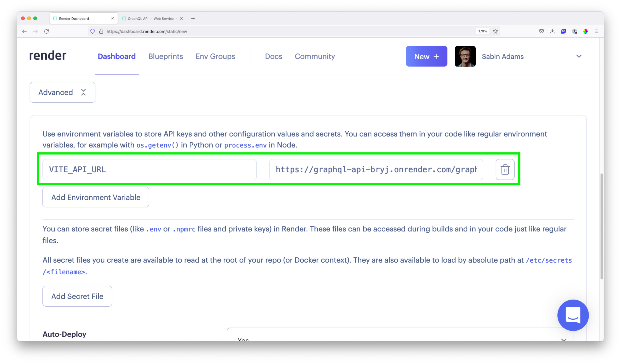
Task: Expand the Sabin Adams account menu
Action: (x=579, y=56)
